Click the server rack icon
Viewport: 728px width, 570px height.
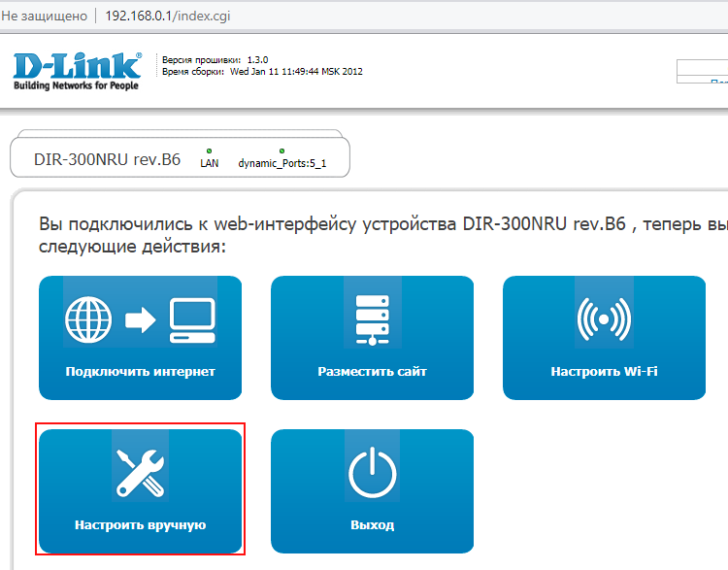pos(373,319)
